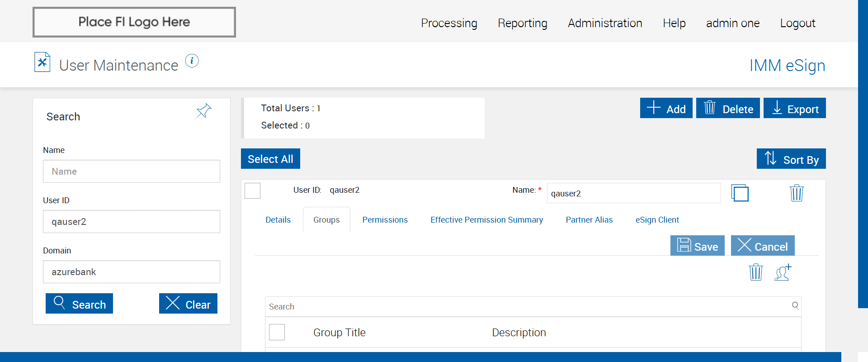868x362 pixels.
Task: Open the Processing menu
Action: (x=449, y=23)
